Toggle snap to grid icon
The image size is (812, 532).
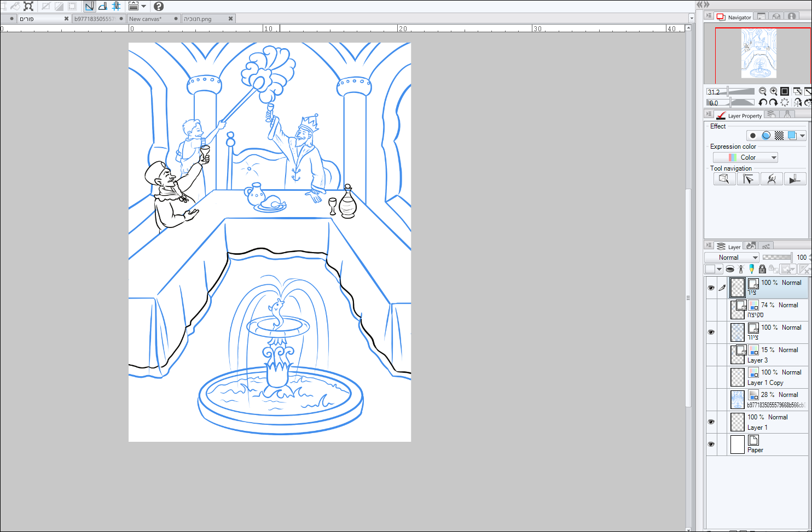[116, 7]
